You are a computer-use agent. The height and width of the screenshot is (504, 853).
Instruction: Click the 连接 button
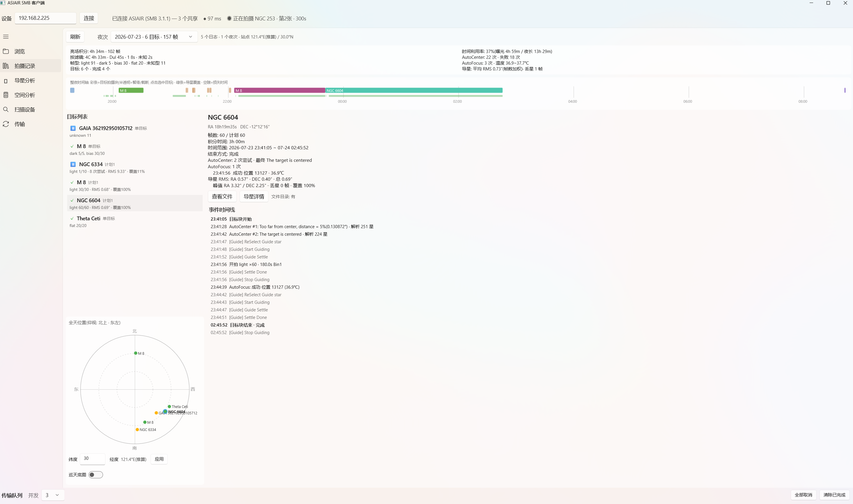89,18
